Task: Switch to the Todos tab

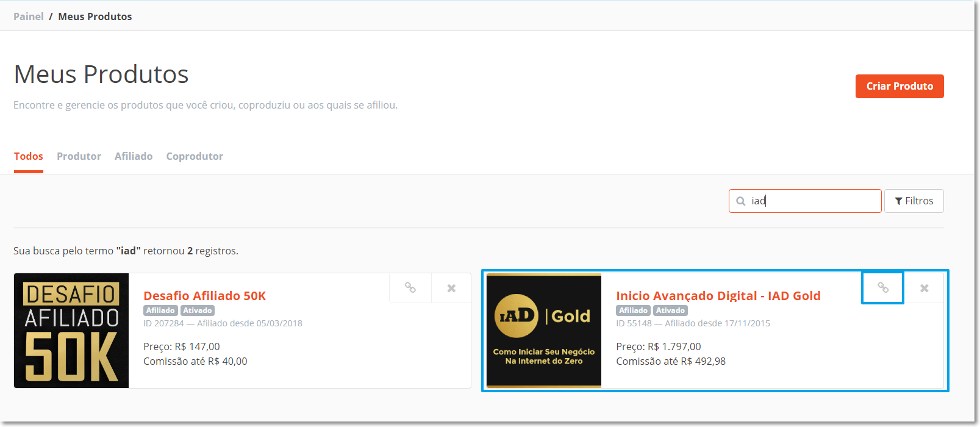Action: pyautogui.click(x=29, y=156)
